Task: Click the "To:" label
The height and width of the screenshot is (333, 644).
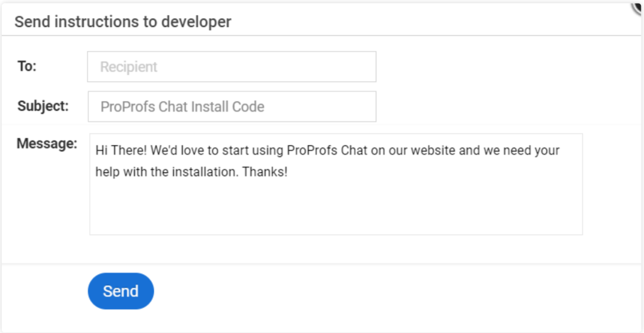Action: point(27,65)
